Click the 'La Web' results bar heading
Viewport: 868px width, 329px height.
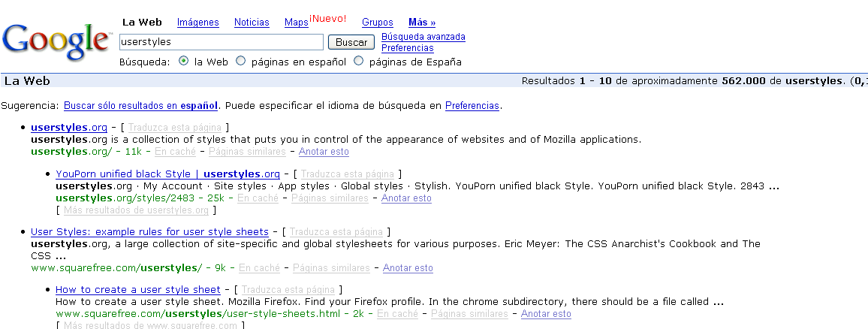(x=27, y=81)
